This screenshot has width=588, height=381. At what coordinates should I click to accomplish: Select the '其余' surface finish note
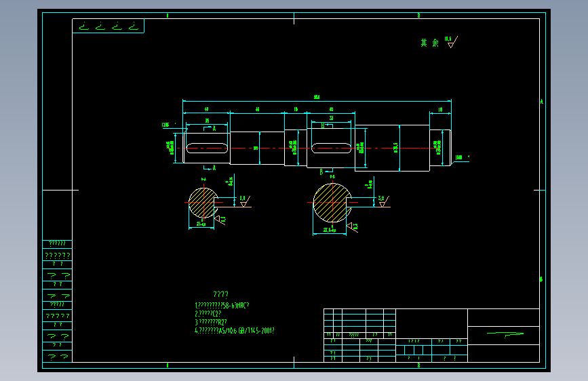[429, 43]
